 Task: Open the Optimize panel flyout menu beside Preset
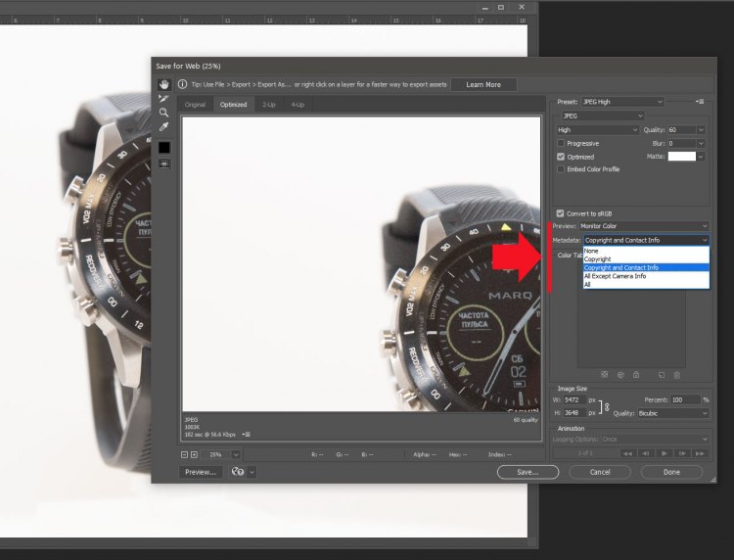point(700,101)
